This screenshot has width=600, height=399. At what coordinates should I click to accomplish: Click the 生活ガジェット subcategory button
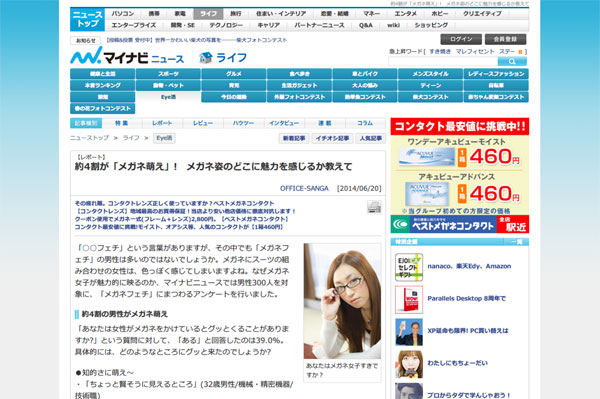click(299, 85)
